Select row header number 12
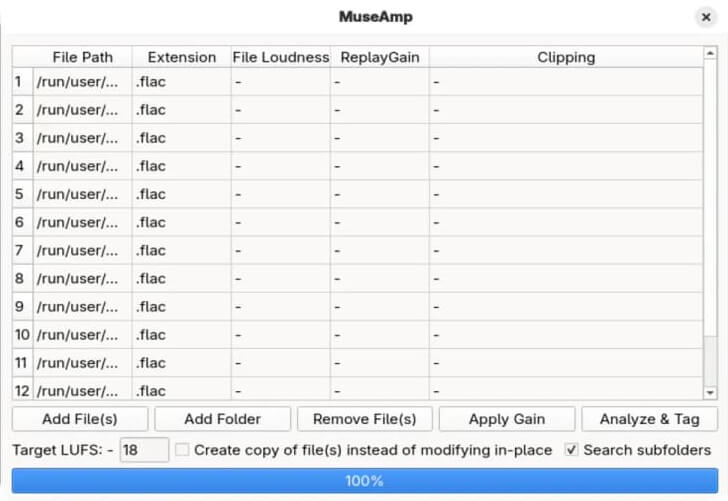 tap(23, 389)
